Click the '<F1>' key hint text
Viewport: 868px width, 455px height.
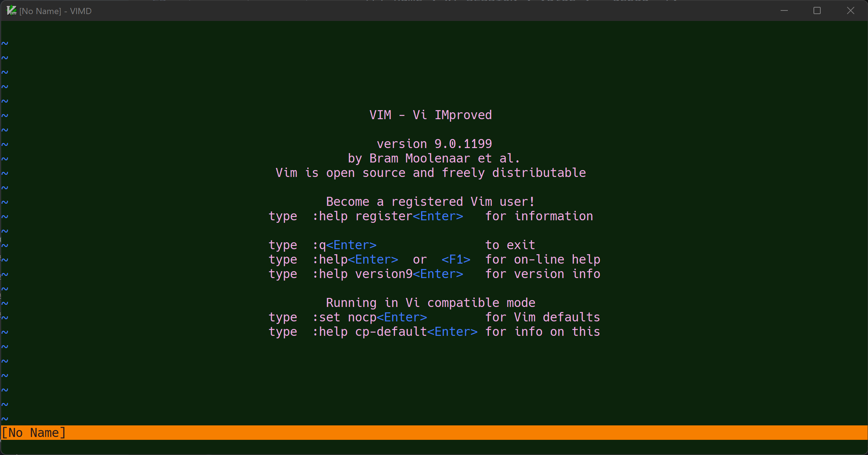(x=456, y=259)
